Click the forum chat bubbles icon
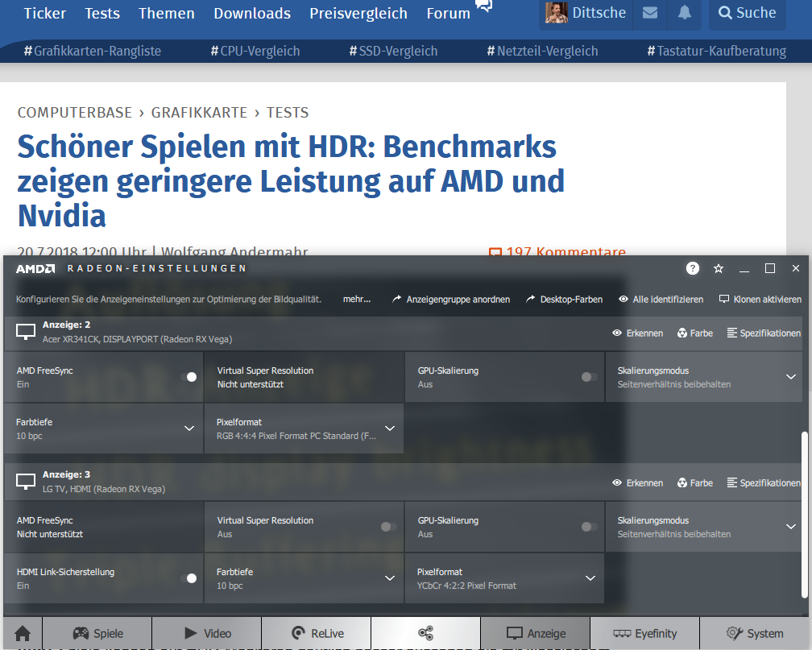 (x=483, y=5)
